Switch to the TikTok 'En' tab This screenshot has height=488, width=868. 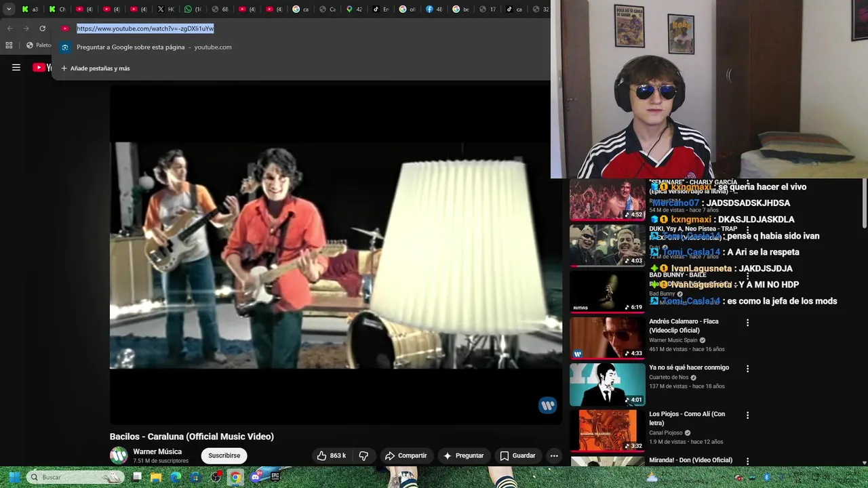point(380,9)
